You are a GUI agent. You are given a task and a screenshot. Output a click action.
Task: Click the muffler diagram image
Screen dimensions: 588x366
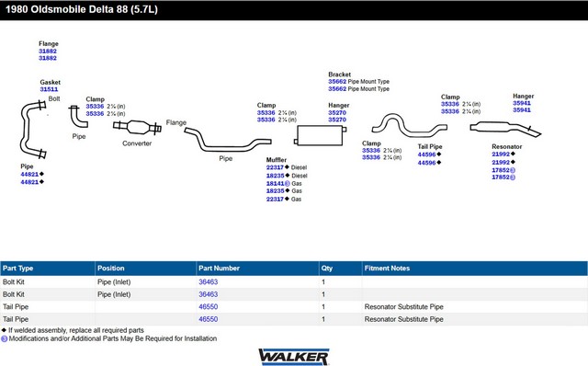coord(320,135)
